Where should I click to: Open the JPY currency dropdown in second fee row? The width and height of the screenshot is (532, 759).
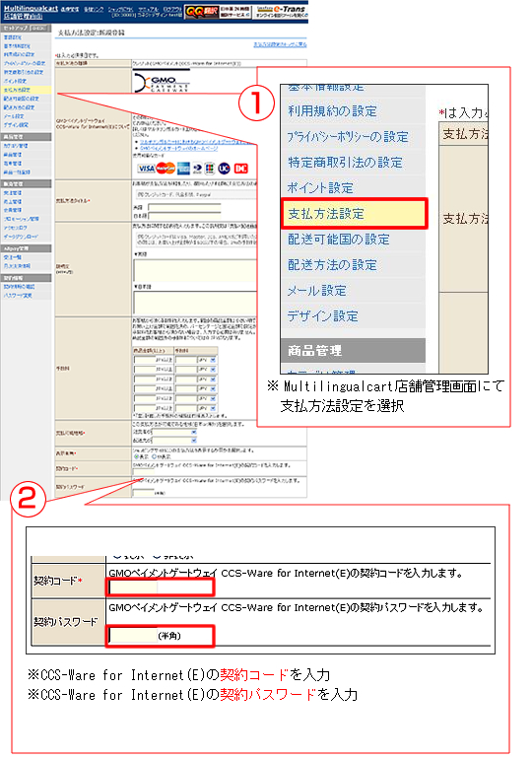click(207, 370)
